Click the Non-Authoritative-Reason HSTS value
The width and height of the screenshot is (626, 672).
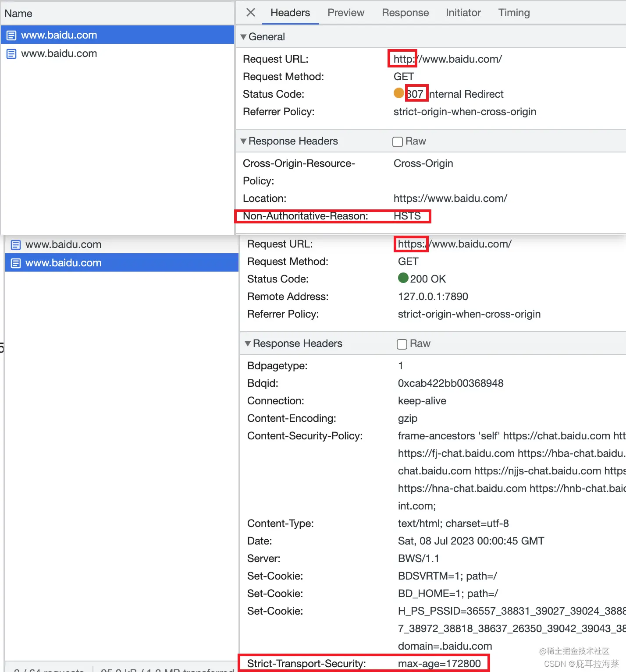[x=407, y=216]
